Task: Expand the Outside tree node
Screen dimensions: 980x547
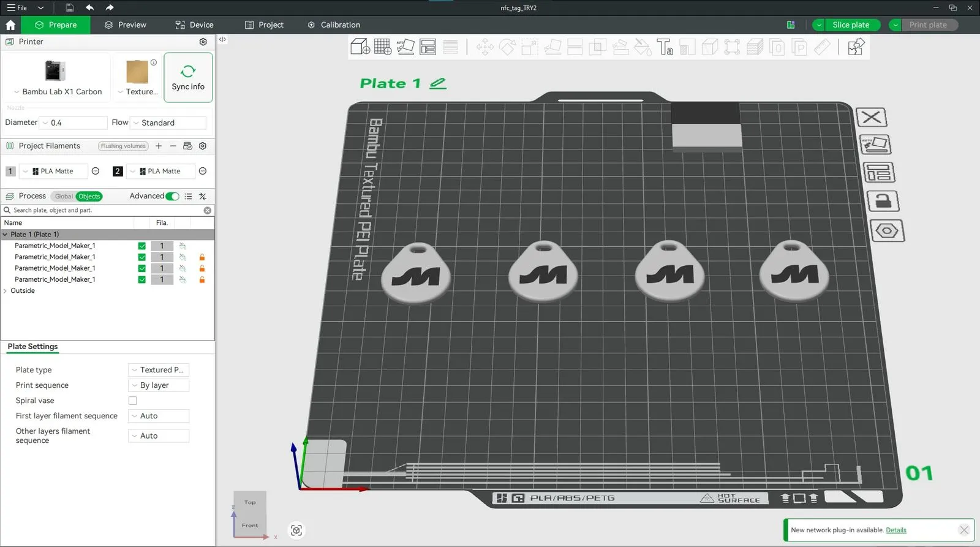Action: tap(5, 291)
